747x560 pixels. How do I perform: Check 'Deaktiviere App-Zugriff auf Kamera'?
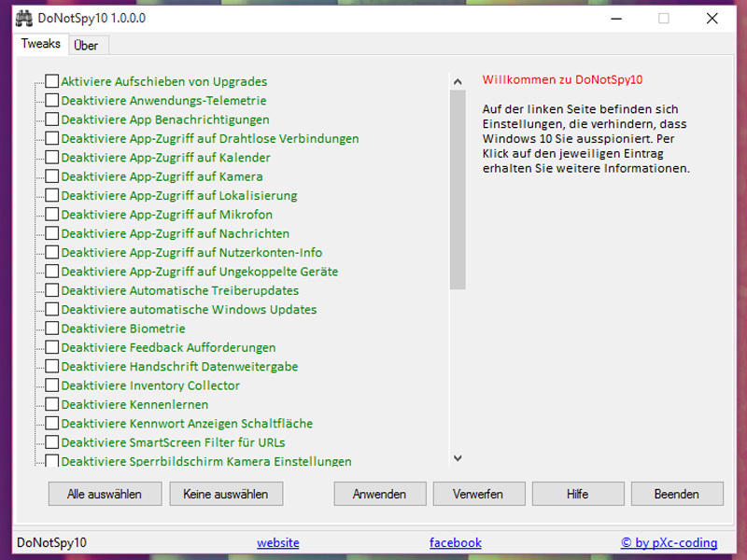[x=52, y=176]
